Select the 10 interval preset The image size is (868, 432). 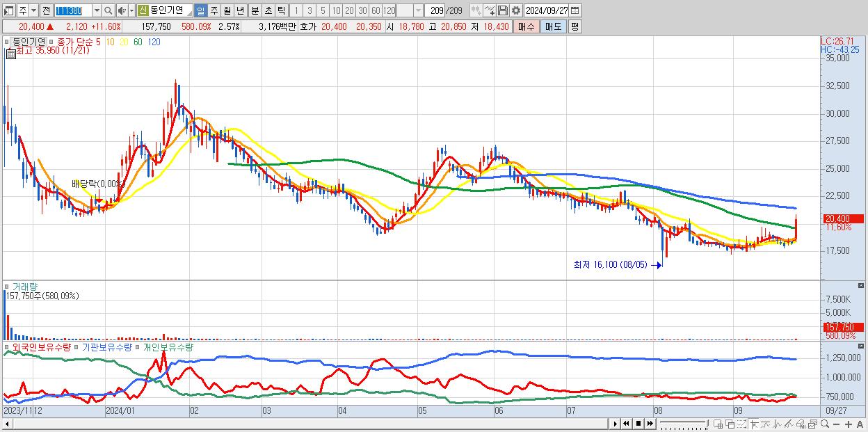(336, 10)
